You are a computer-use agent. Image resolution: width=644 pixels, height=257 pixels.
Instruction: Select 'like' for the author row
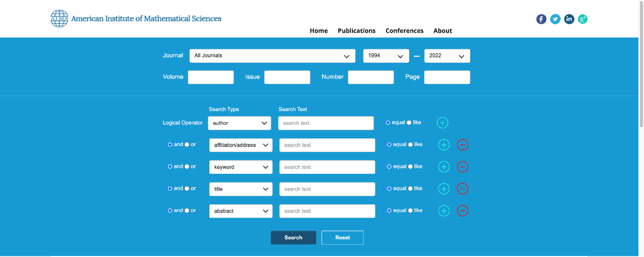click(409, 123)
